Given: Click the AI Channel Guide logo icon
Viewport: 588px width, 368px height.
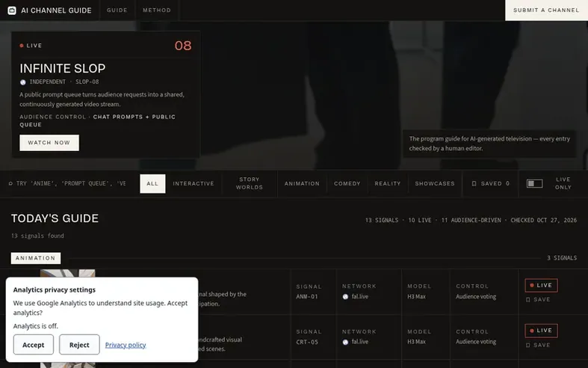Looking at the screenshot, I should pos(12,10).
